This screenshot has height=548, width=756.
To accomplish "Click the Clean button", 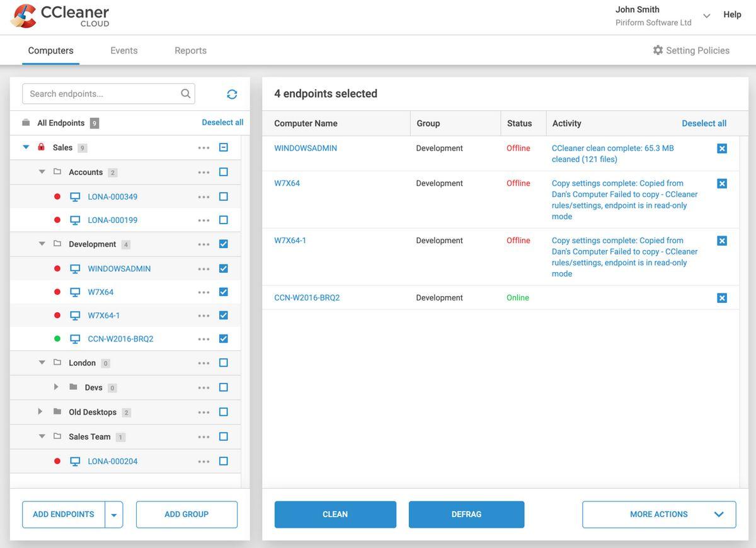I will pos(335,515).
